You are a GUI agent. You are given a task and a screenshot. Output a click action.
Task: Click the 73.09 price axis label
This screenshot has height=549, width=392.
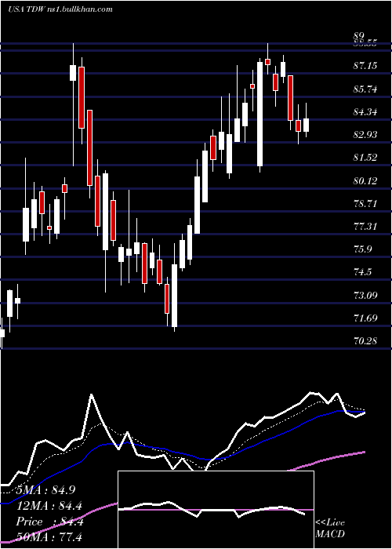click(x=365, y=295)
